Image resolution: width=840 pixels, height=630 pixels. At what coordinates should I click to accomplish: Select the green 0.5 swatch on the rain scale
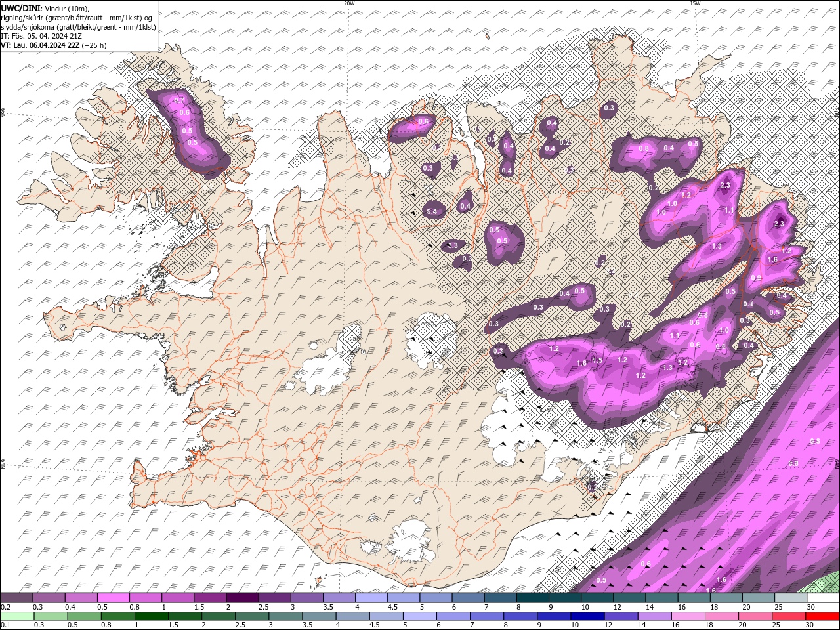[84, 616]
